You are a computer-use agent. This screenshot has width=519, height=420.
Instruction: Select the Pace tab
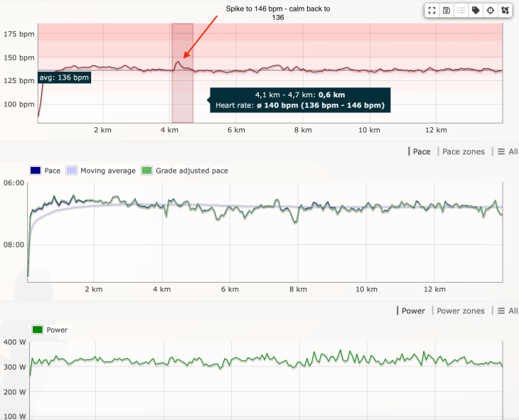[421, 151]
